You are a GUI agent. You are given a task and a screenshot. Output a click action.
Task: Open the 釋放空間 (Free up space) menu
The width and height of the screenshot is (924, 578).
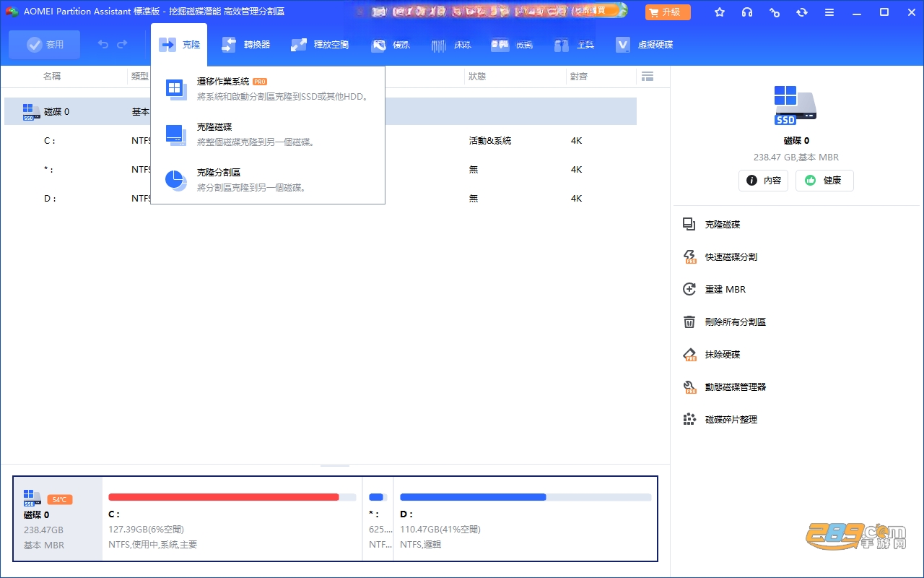pyautogui.click(x=319, y=45)
